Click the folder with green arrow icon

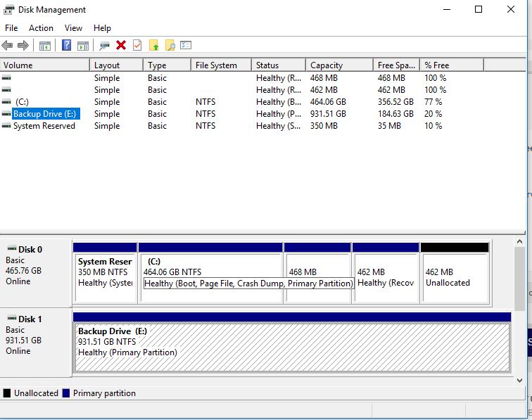pos(153,45)
